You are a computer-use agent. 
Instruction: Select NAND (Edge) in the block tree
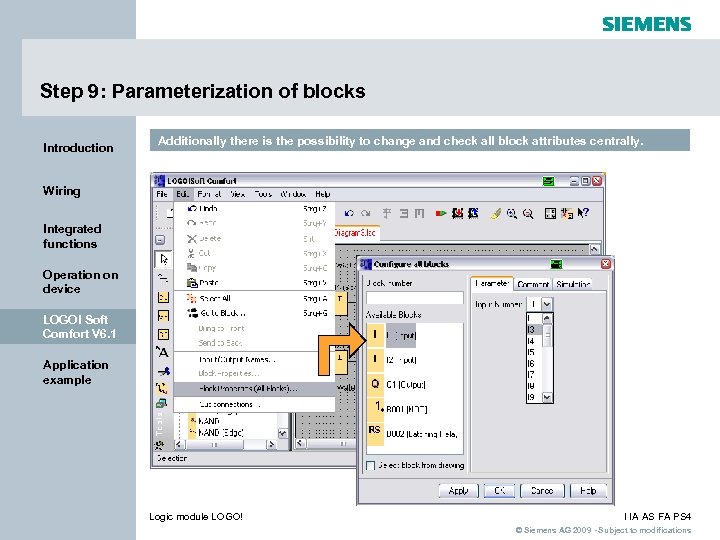[221, 433]
